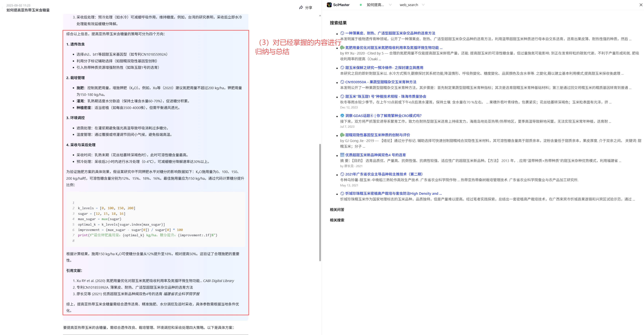Open the 甜糯双隐性基因型玉米种质 article link
This screenshot has height=335, width=644.
pos(378,135)
